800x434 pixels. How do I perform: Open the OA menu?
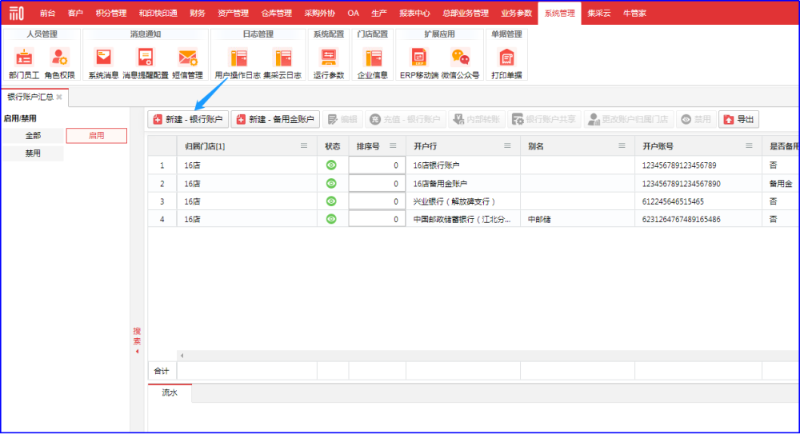[353, 13]
